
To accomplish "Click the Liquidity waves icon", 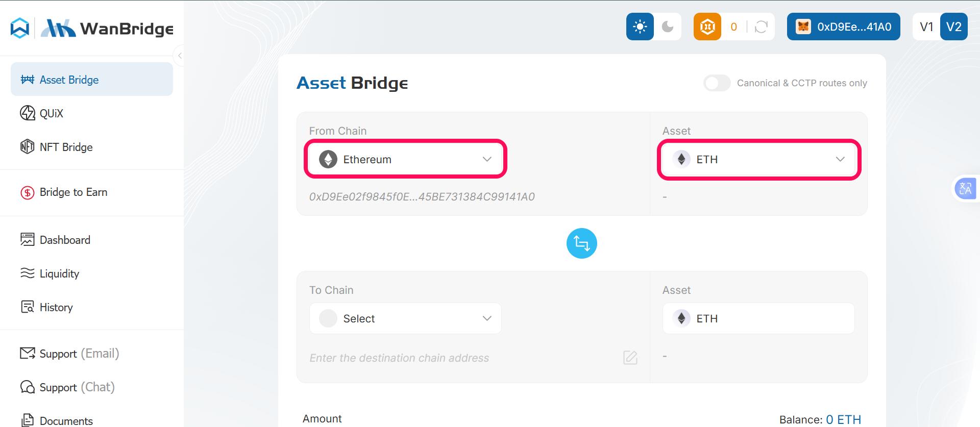I will point(27,273).
